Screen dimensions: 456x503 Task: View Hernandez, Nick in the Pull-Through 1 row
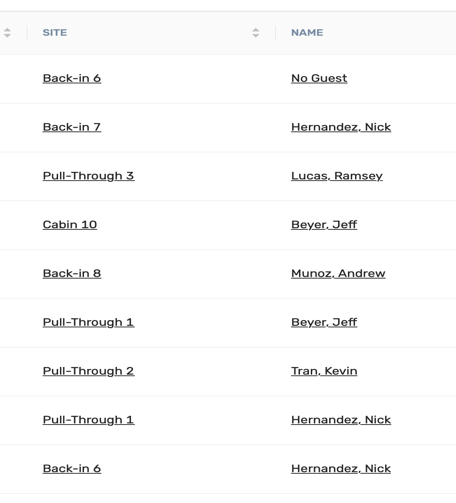(x=341, y=420)
